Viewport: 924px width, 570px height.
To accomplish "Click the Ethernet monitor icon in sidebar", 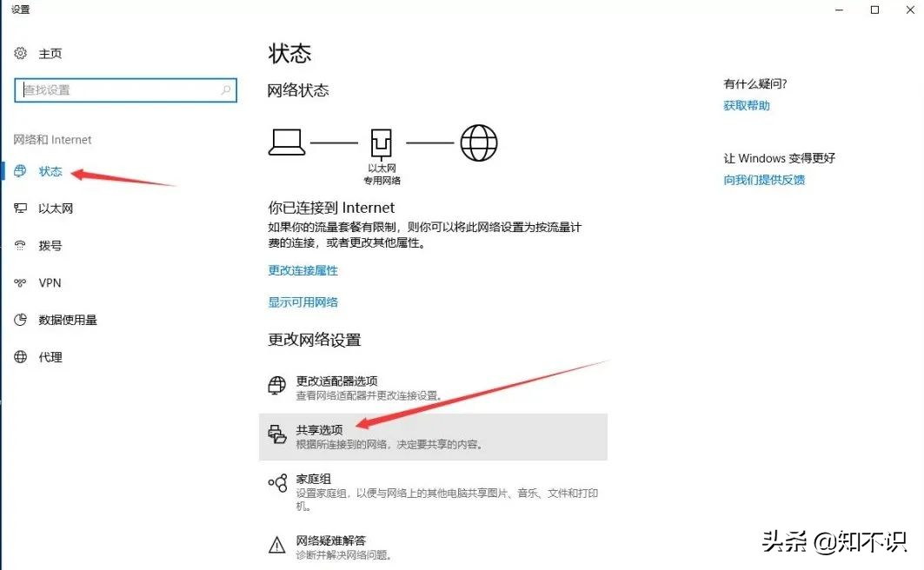I will tap(20, 208).
